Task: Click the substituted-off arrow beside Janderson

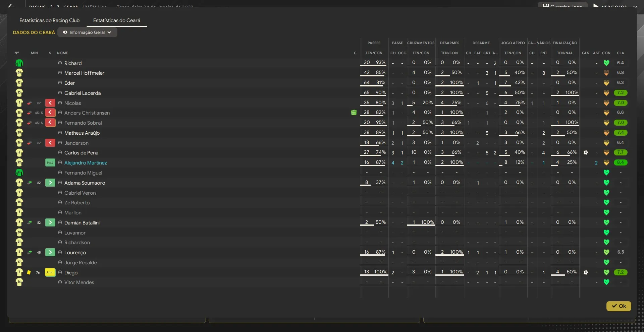Action: 50,143
